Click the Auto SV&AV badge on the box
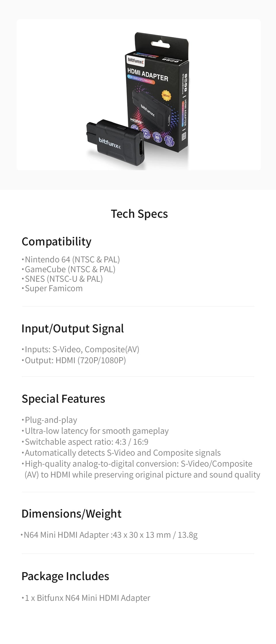This screenshot has height=644, width=276. point(145,133)
